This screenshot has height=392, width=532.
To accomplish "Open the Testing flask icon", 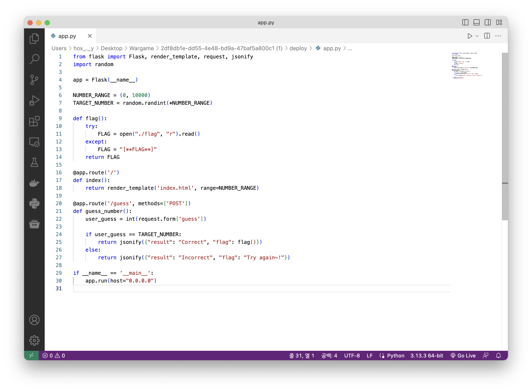I will point(34,163).
